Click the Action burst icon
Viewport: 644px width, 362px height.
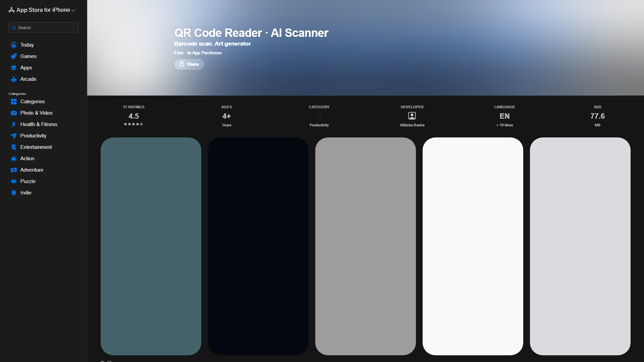tap(14, 159)
